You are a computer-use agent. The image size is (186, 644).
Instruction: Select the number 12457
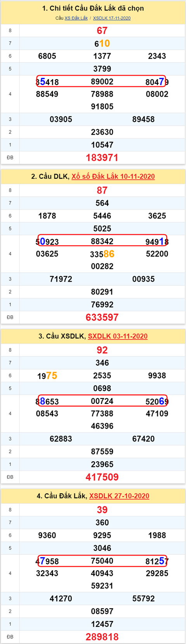(102, 625)
